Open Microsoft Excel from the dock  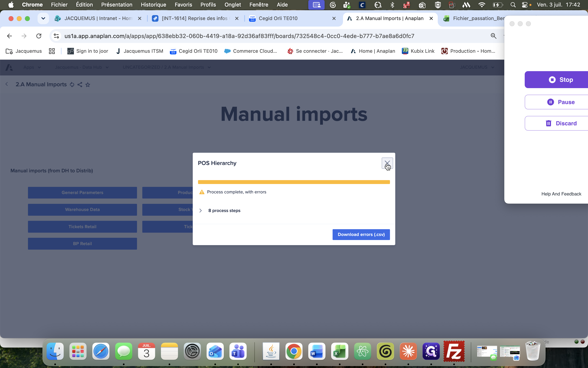[x=340, y=351]
